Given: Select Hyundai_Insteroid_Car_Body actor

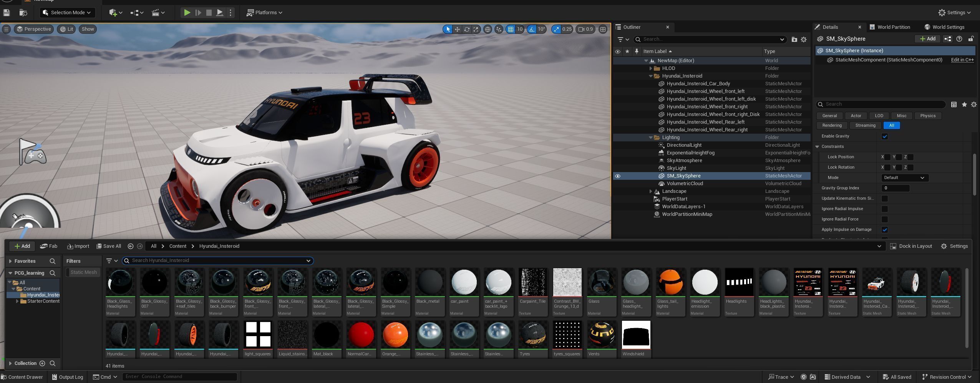Looking at the screenshot, I should (698, 84).
